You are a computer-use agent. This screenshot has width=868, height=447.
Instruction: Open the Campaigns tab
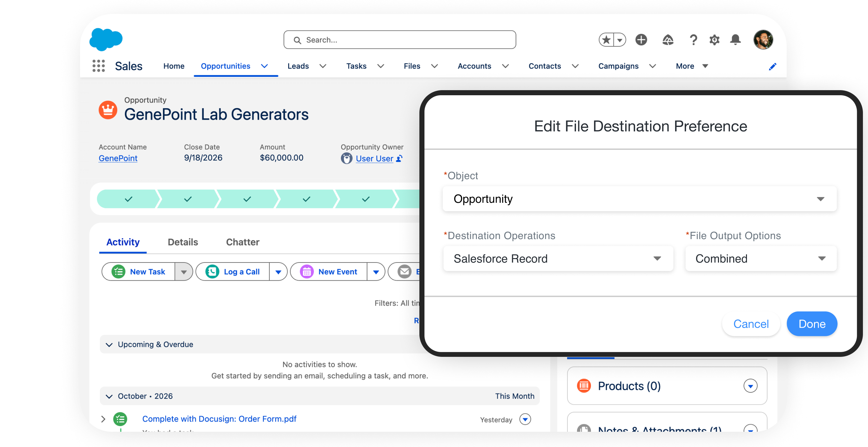pyautogui.click(x=618, y=66)
